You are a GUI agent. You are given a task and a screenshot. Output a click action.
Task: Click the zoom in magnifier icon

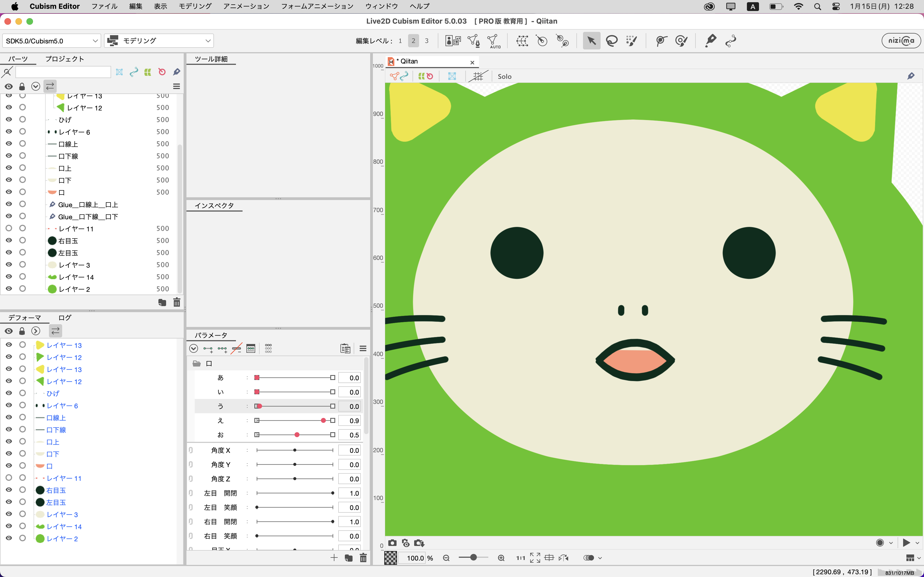coord(501,558)
